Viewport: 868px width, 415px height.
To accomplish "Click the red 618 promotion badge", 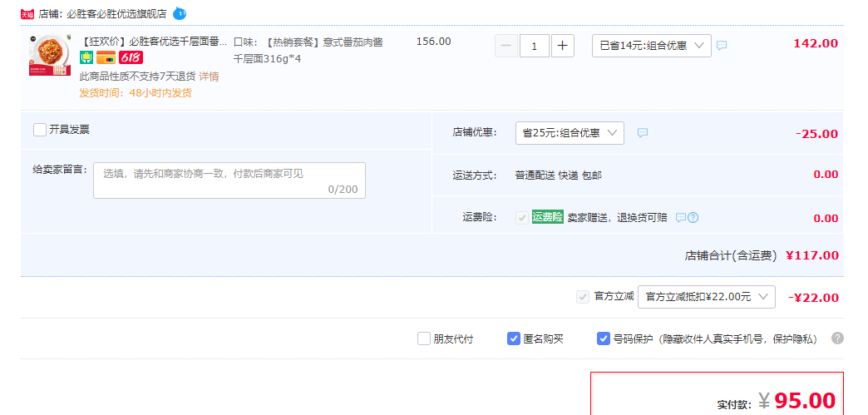I will pyautogui.click(x=131, y=57).
